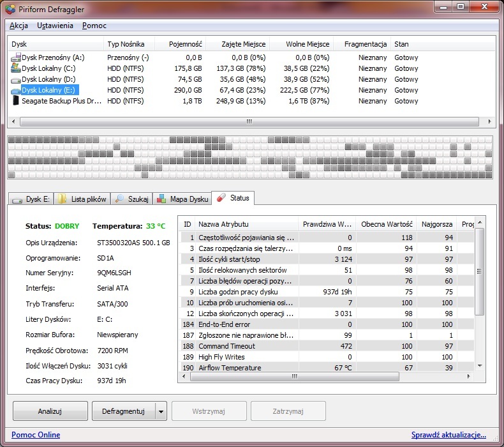This screenshot has height=447, width=504.
Task: Sort by the Wolne Miejsce column header
Action: pyautogui.click(x=302, y=44)
